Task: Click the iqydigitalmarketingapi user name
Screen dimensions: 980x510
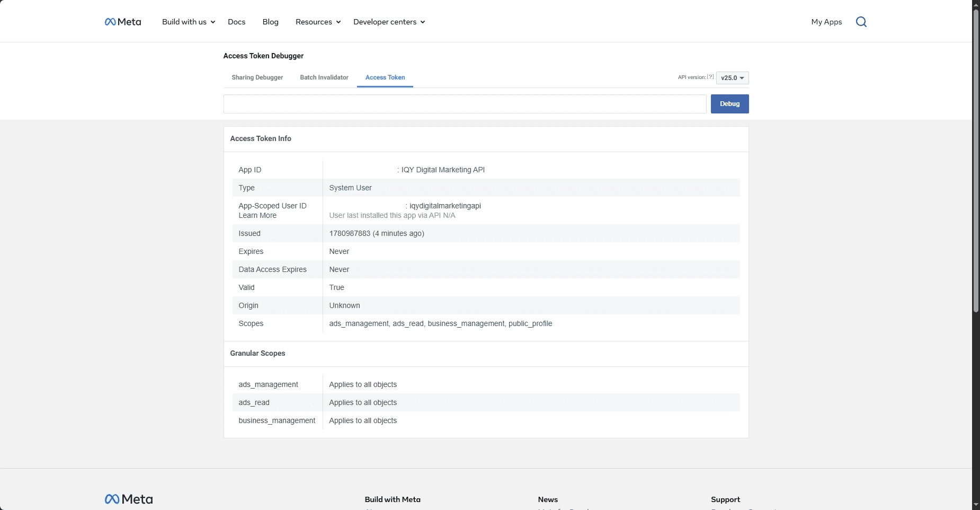Action: pos(445,206)
